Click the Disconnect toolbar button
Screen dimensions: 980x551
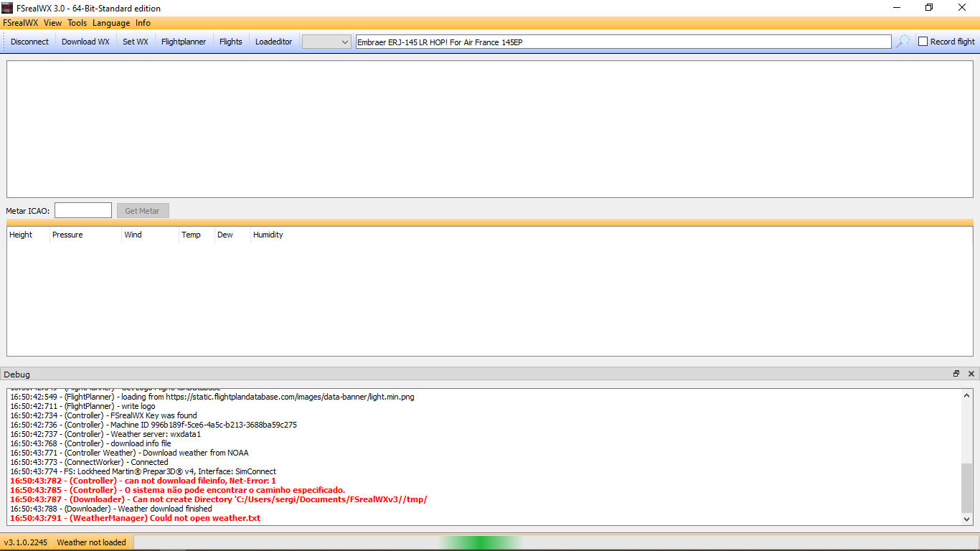[29, 42]
